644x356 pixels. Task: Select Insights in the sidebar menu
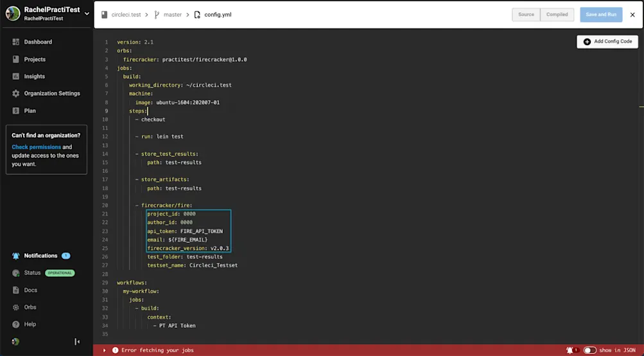(x=34, y=76)
